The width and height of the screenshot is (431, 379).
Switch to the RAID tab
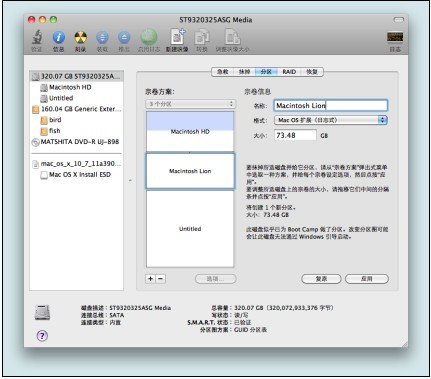289,72
